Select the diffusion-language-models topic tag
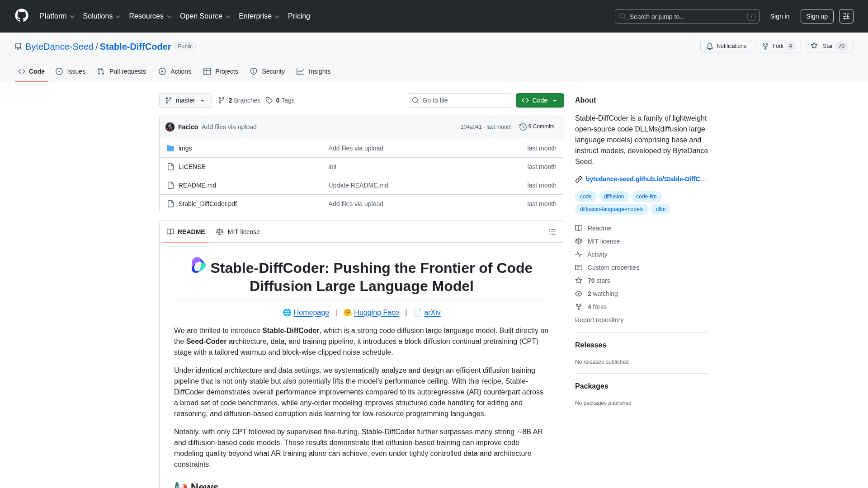 pos(611,209)
